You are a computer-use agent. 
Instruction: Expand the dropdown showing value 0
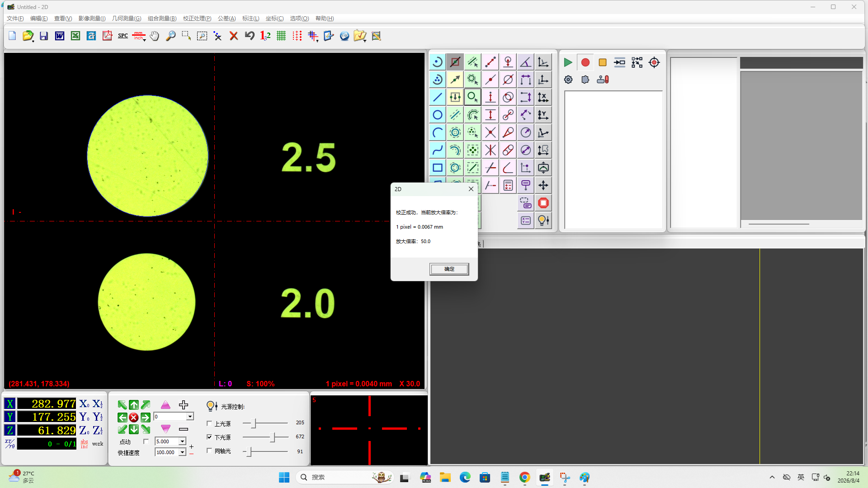(x=190, y=417)
